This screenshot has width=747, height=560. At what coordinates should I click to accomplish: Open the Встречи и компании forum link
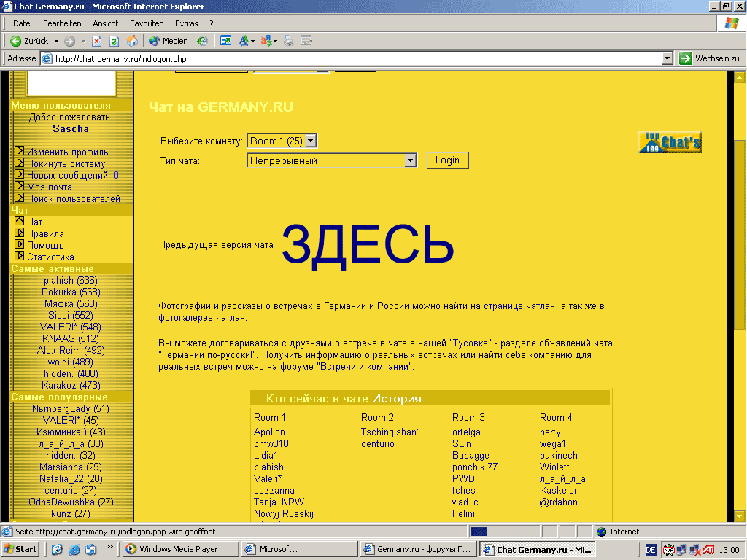tap(366, 367)
